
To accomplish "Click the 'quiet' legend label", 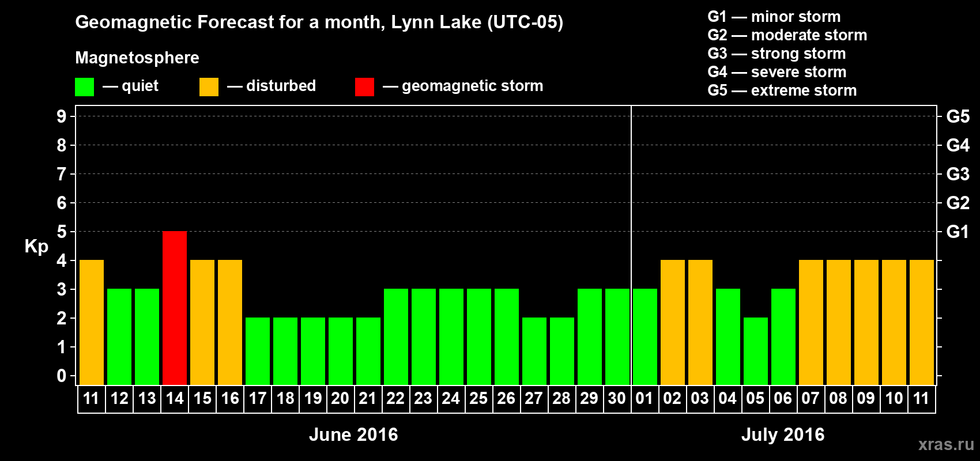I will pyautogui.click(x=140, y=86).
